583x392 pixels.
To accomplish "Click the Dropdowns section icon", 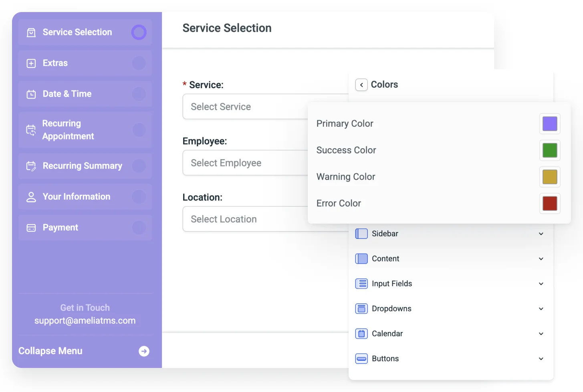I will point(361,309).
